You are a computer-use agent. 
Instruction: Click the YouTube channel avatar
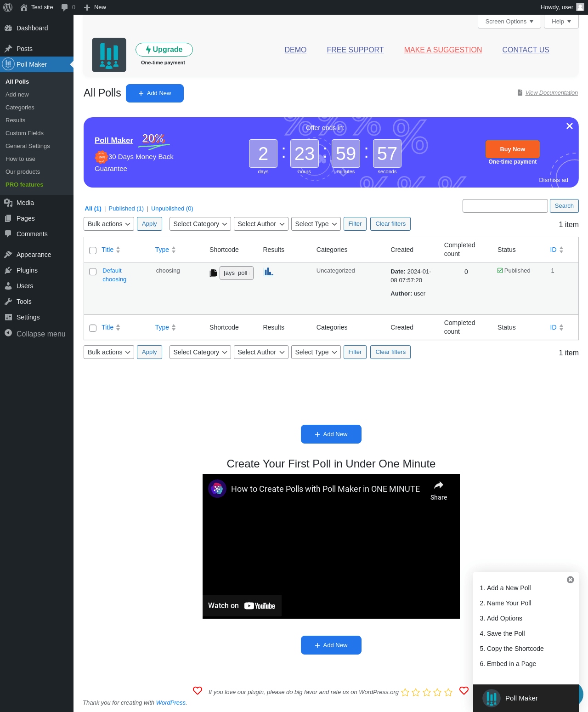click(x=217, y=489)
